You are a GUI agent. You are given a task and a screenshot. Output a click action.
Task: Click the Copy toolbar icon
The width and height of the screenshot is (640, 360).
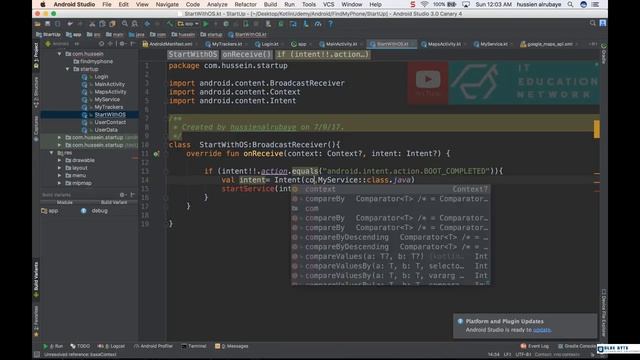coord(102,24)
